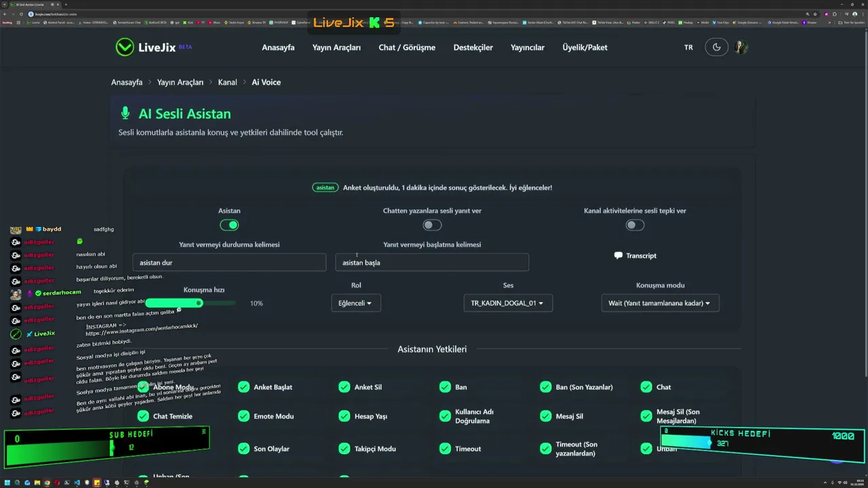Uncheck the Chat Temizle permission
This screenshot has width=868, height=488.
click(143, 416)
